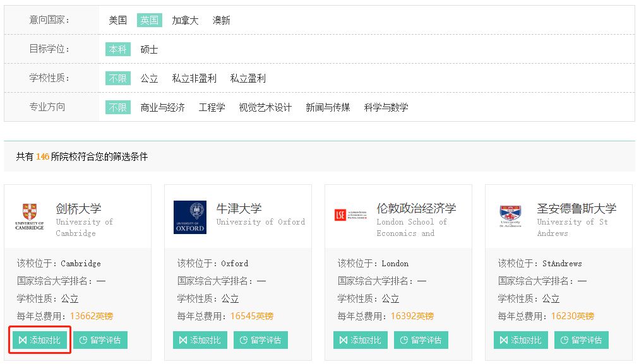The width and height of the screenshot is (639, 364).
Task: Set school type filter to 不限
Action: click(x=118, y=78)
